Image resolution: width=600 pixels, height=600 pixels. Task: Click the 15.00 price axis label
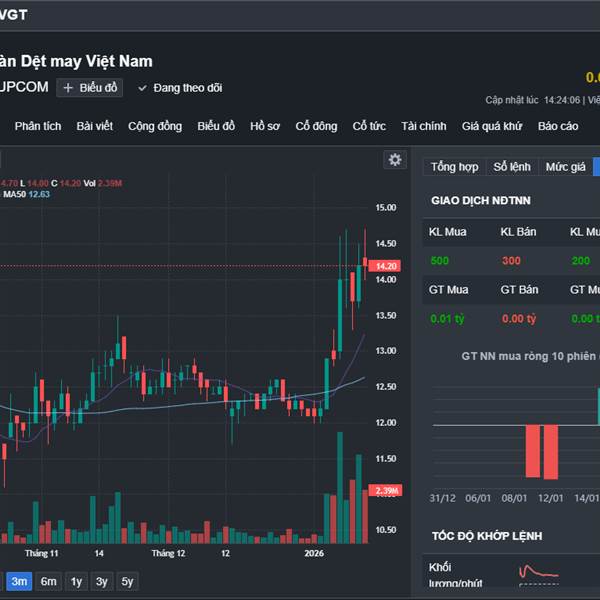[x=386, y=208]
